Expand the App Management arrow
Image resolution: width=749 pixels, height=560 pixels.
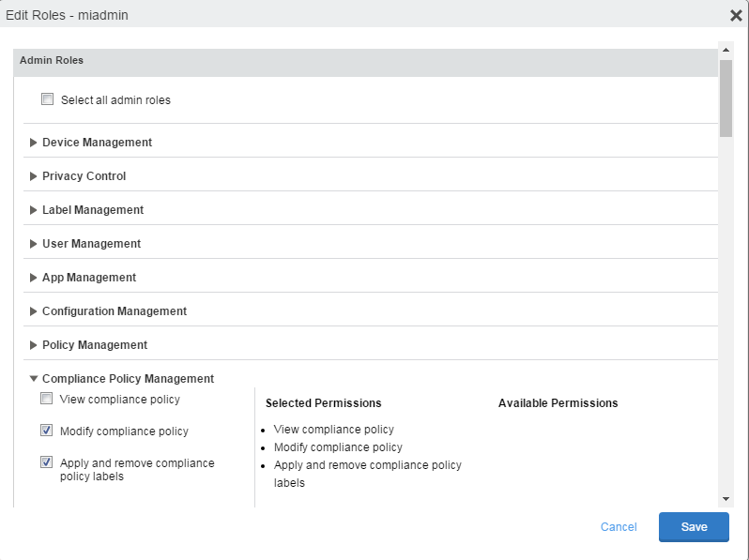click(34, 278)
